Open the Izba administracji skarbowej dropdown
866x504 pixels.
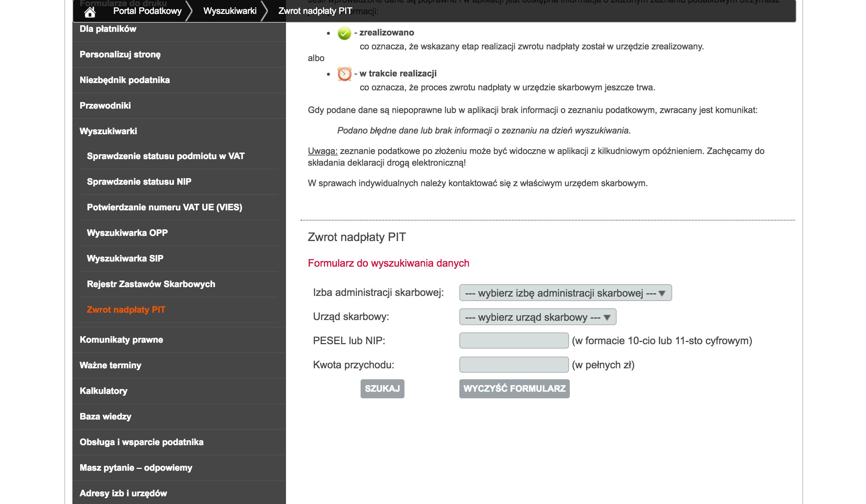(565, 293)
